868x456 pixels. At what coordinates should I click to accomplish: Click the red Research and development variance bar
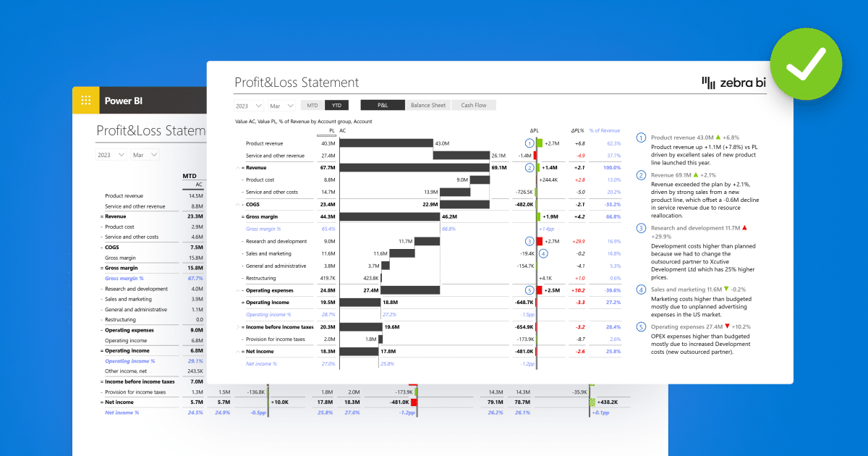coord(539,241)
